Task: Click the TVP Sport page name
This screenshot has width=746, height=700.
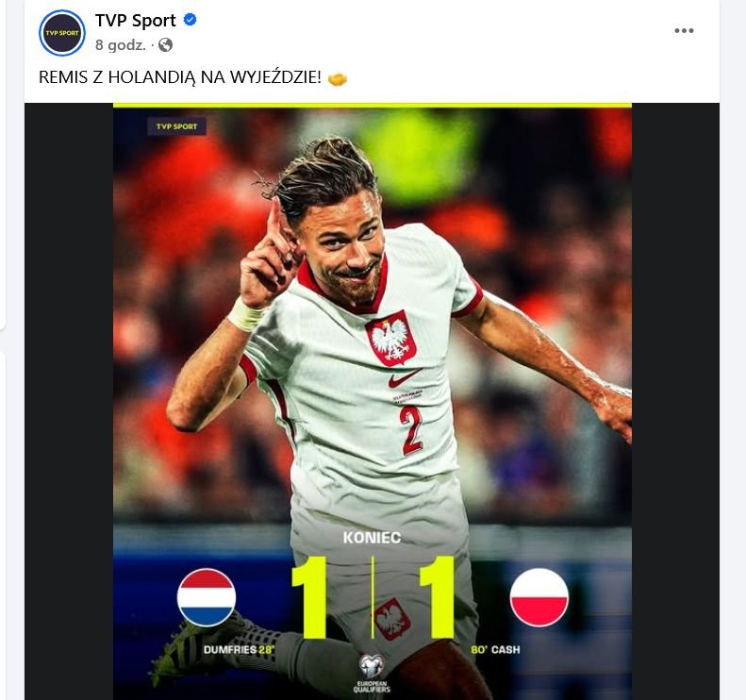Action: click(136, 21)
